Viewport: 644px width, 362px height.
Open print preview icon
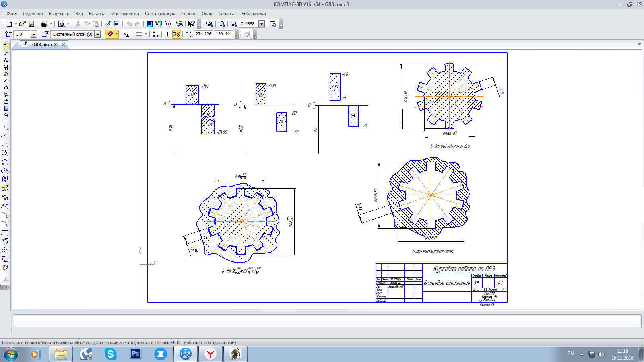tap(61, 24)
